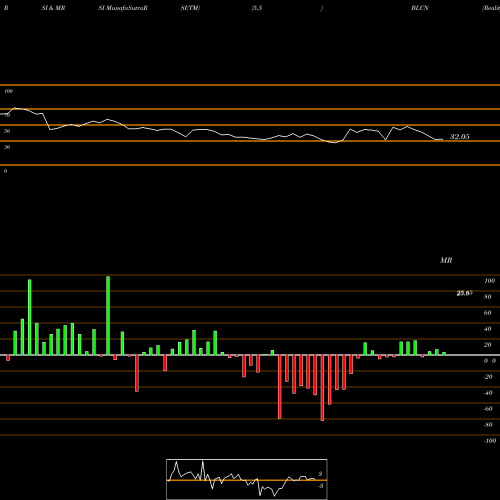Click the 'SI & MR' header text
Screen dimensions: 500x500
click(x=53, y=8)
